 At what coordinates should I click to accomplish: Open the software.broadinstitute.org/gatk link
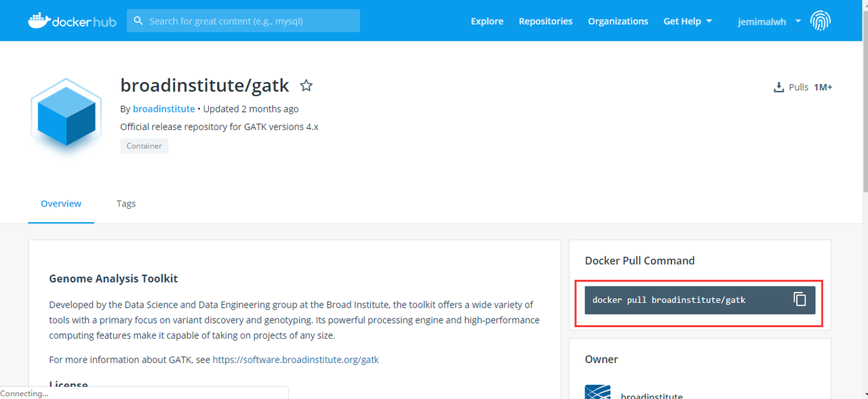tap(296, 360)
